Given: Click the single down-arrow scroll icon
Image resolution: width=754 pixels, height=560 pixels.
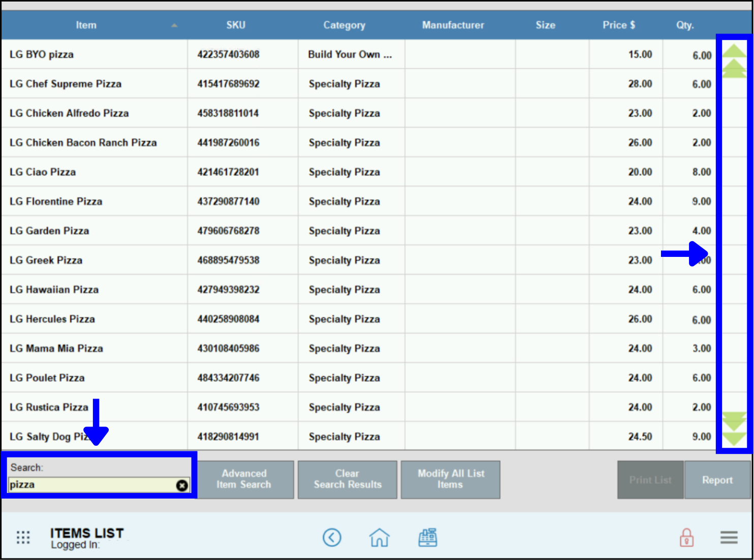Looking at the screenshot, I should (x=734, y=439).
